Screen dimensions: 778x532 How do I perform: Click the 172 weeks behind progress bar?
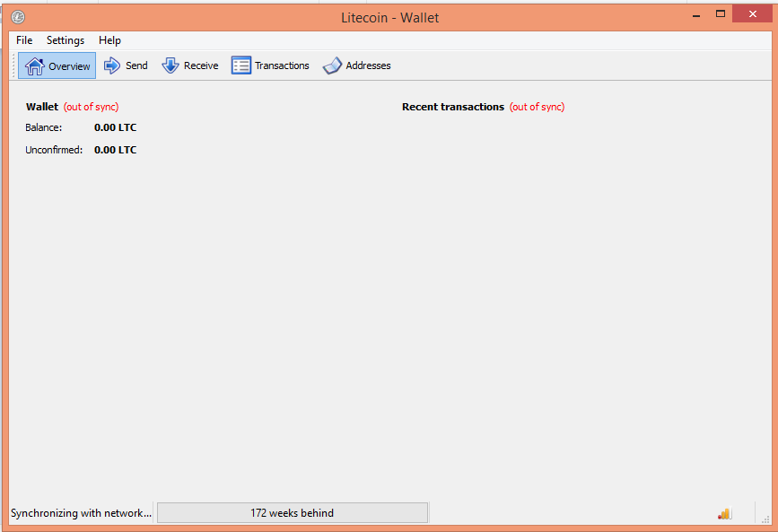(x=293, y=512)
